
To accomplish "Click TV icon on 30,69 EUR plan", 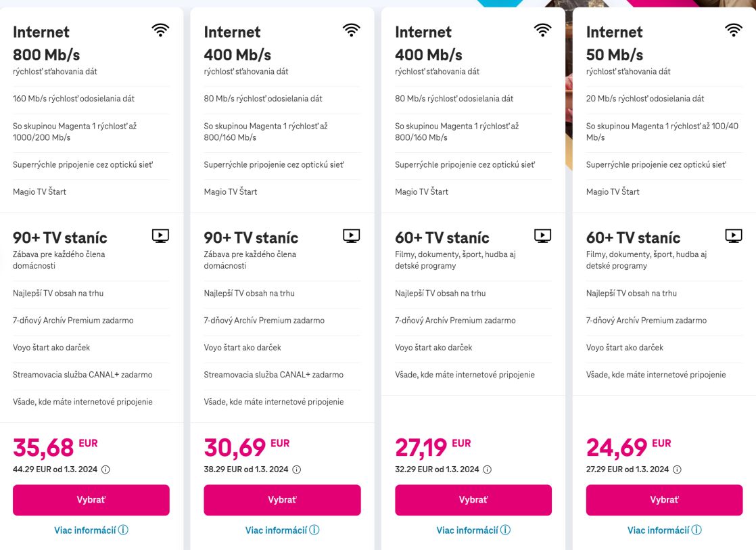I will coord(352,235).
